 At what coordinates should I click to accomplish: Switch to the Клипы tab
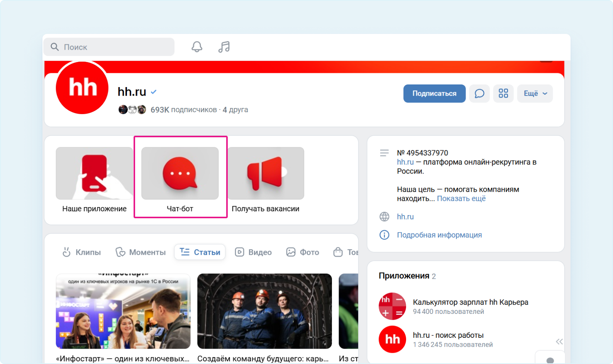point(82,252)
